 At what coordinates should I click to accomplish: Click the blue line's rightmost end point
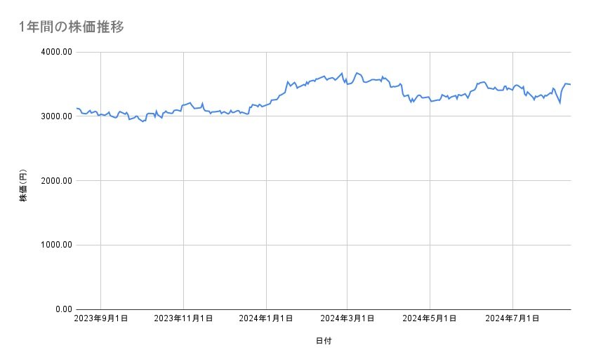[570, 84]
